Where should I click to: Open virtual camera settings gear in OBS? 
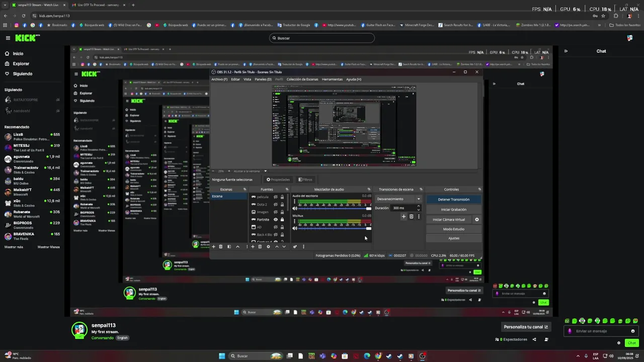(x=477, y=219)
